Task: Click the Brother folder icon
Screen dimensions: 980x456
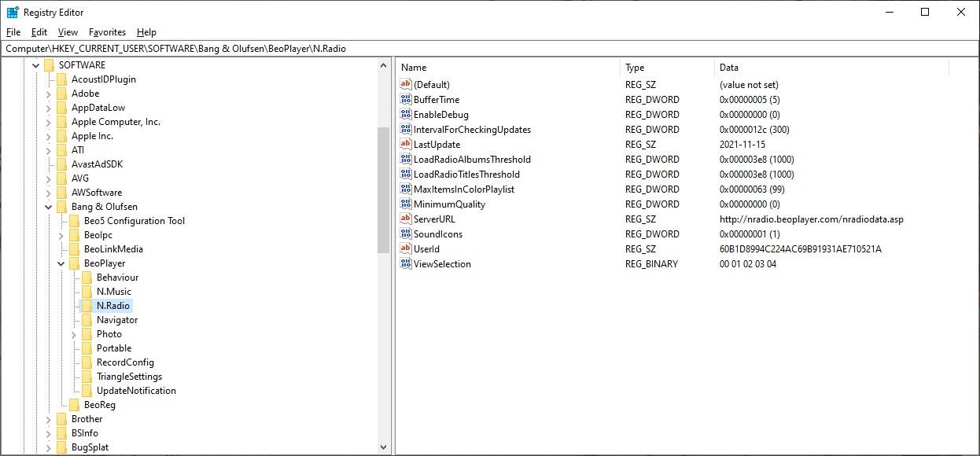Action: (x=62, y=419)
